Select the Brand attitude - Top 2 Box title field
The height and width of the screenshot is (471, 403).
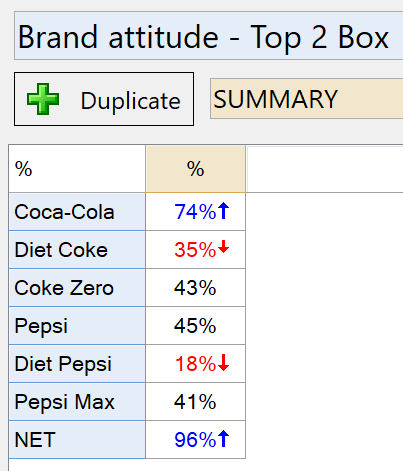click(x=209, y=36)
